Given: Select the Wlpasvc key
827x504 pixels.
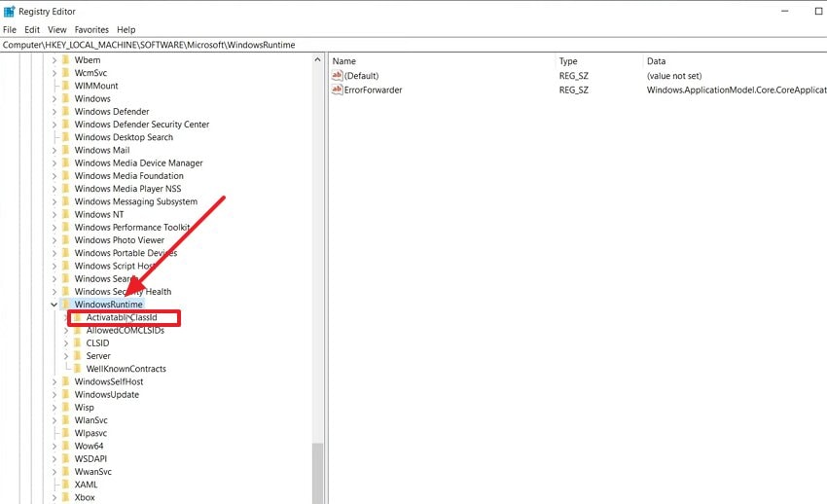Looking at the screenshot, I should coord(90,433).
